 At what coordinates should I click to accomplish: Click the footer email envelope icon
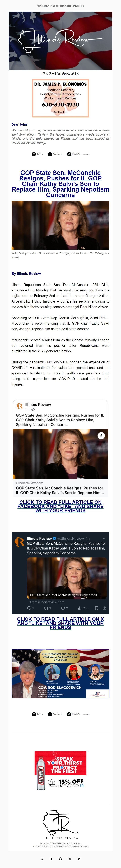(69, 858)
